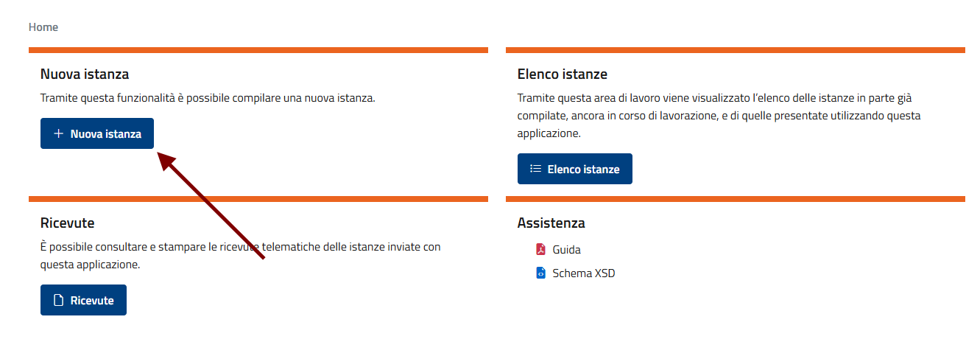Click the plus icon on Nuova istanza button

(x=59, y=134)
